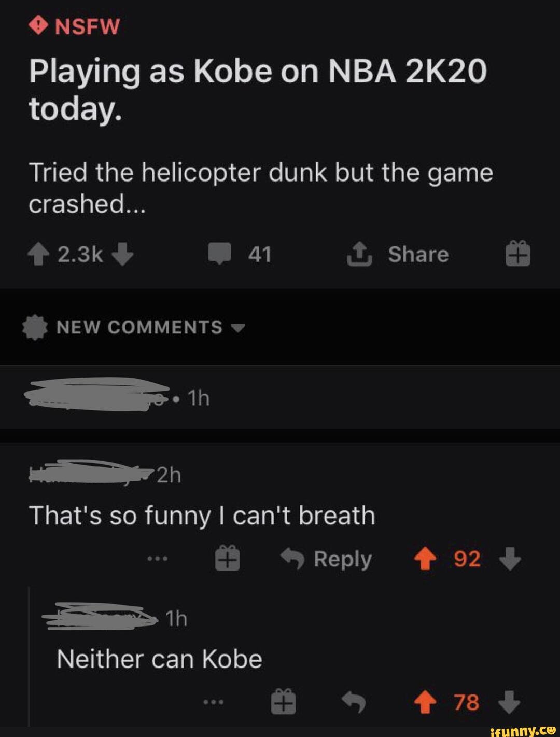Click reply arrow on 'Neither can Kobe'
Image resolution: width=560 pixels, height=737 pixels.
pos(354,703)
